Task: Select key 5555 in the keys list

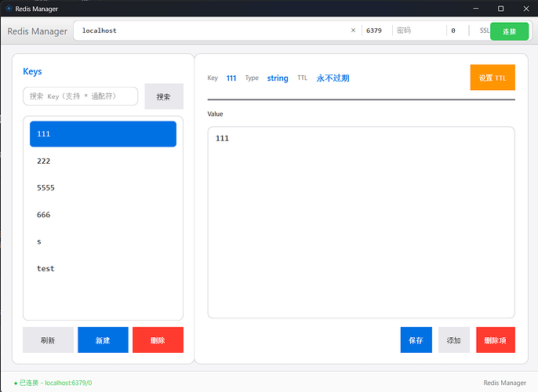Action: coord(103,187)
